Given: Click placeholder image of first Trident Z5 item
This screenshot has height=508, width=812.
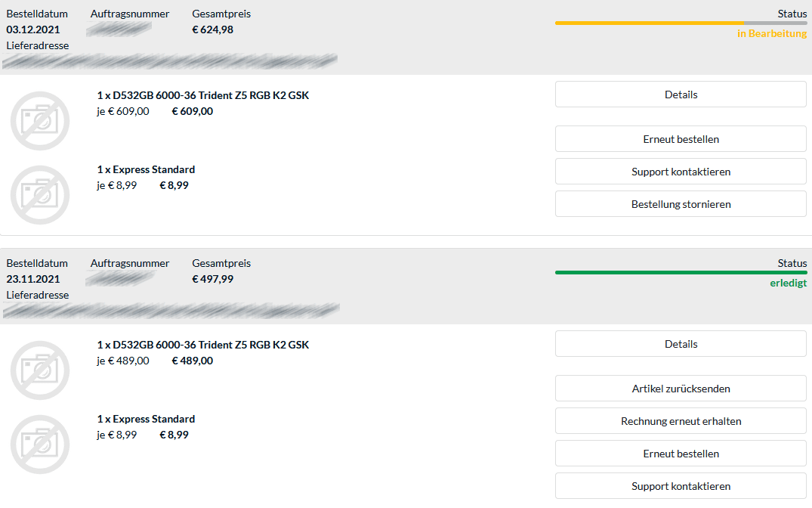Looking at the screenshot, I should pos(40,120).
